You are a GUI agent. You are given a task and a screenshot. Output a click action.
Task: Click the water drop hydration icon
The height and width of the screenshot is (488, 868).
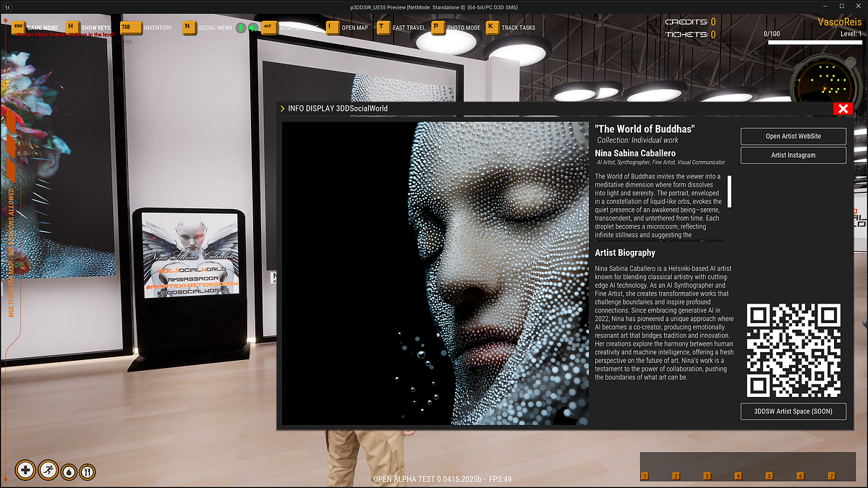[x=69, y=471]
